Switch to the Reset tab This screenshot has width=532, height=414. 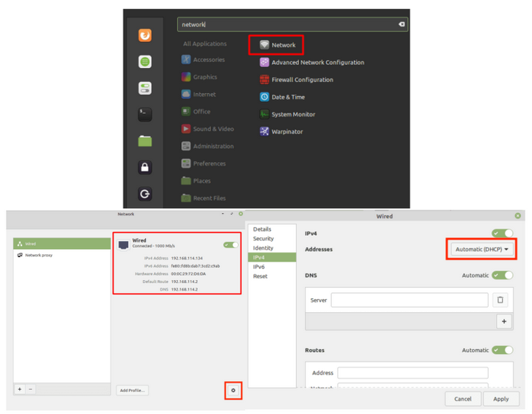[272, 276]
